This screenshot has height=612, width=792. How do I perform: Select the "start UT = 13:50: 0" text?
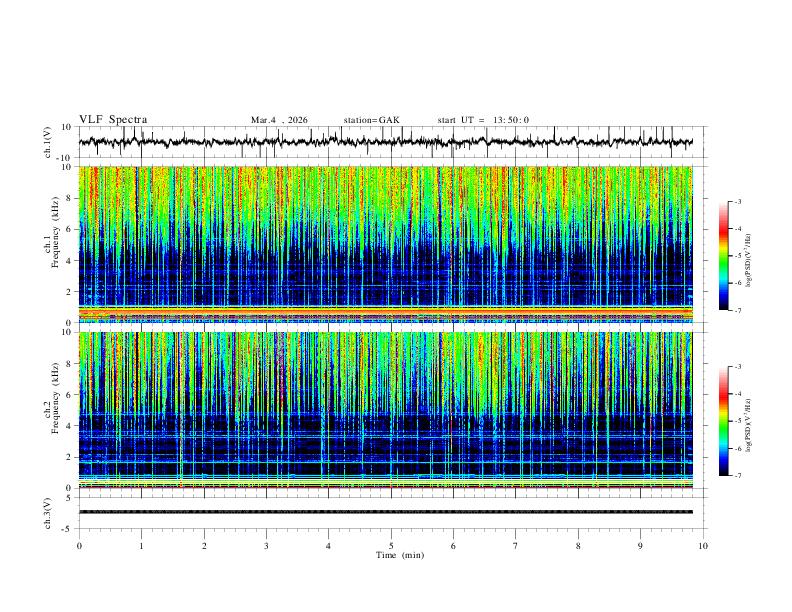[483, 120]
